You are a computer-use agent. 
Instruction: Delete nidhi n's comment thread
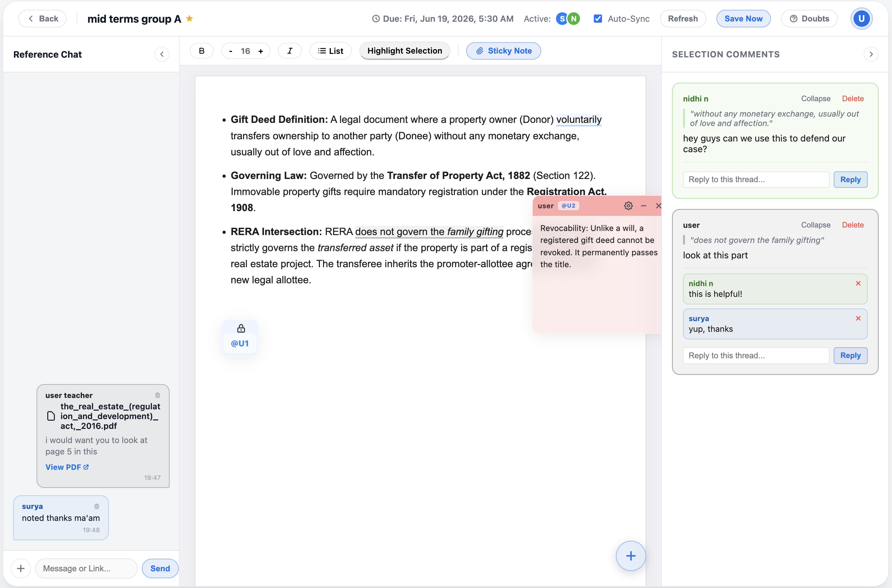point(853,99)
